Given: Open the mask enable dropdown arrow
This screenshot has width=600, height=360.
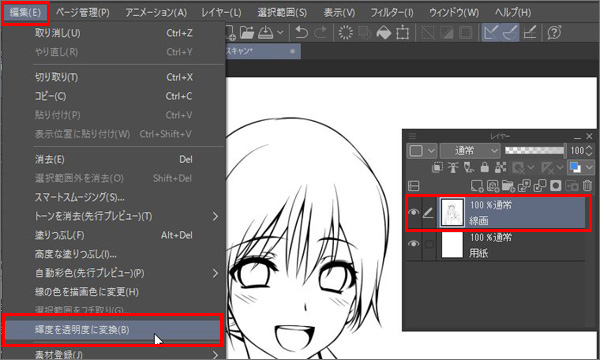Looking at the screenshot, I should click(531, 167).
